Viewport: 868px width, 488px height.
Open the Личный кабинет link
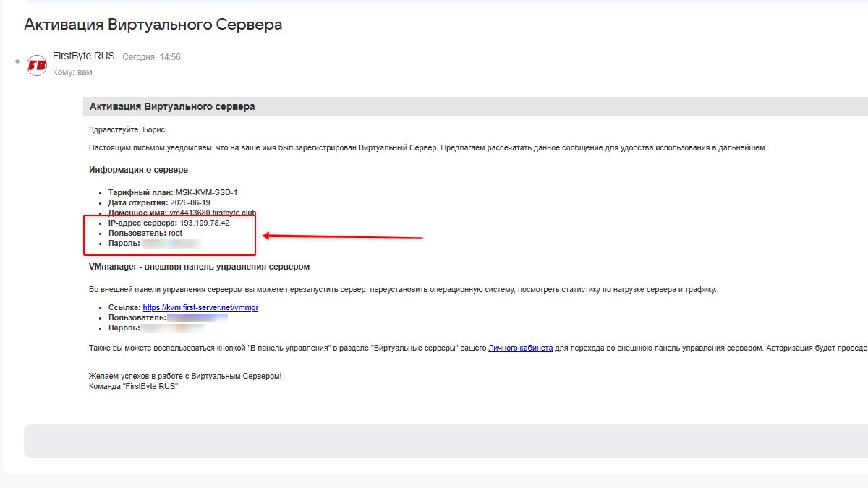[x=521, y=348]
